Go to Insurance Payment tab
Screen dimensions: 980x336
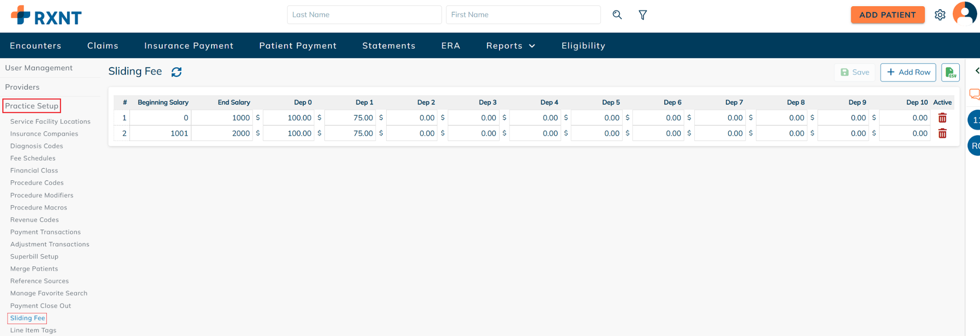point(189,45)
